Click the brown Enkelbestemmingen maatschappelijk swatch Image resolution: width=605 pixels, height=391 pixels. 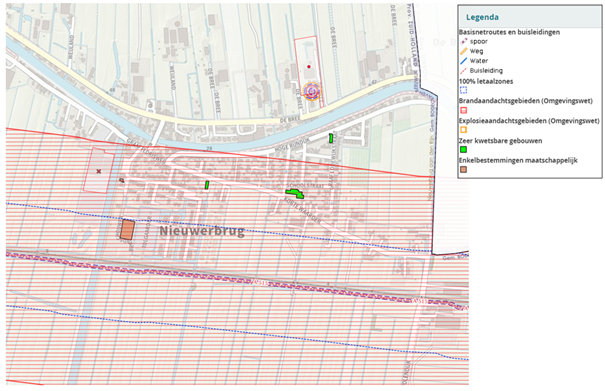tap(463, 169)
